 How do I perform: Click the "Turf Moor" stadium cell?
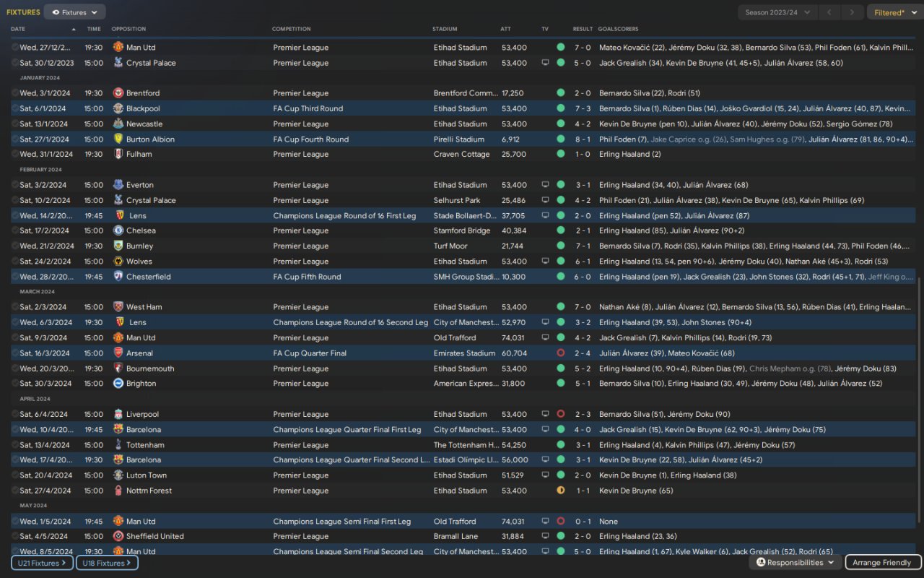coord(452,246)
